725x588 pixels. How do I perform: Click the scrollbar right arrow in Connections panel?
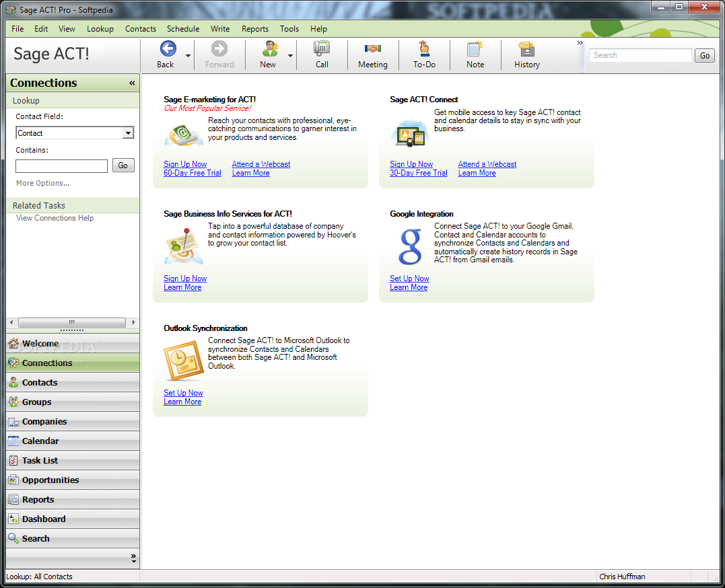[134, 322]
